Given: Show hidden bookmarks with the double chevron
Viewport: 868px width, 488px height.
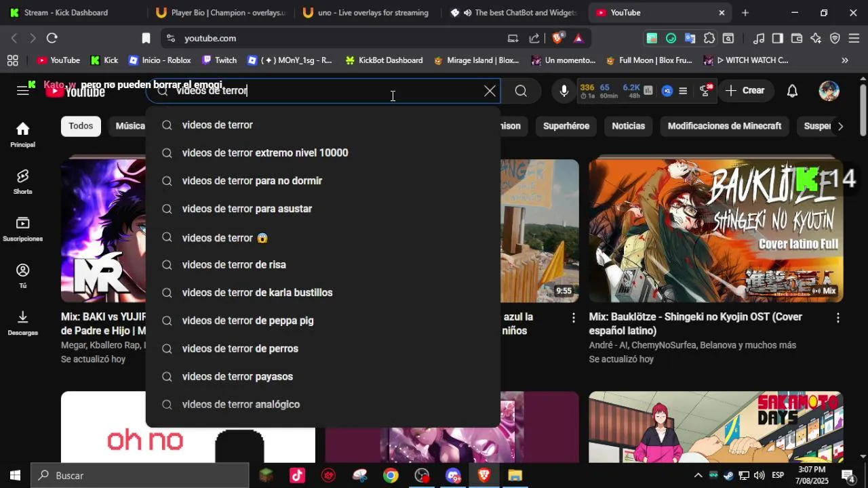Looking at the screenshot, I should [x=845, y=60].
